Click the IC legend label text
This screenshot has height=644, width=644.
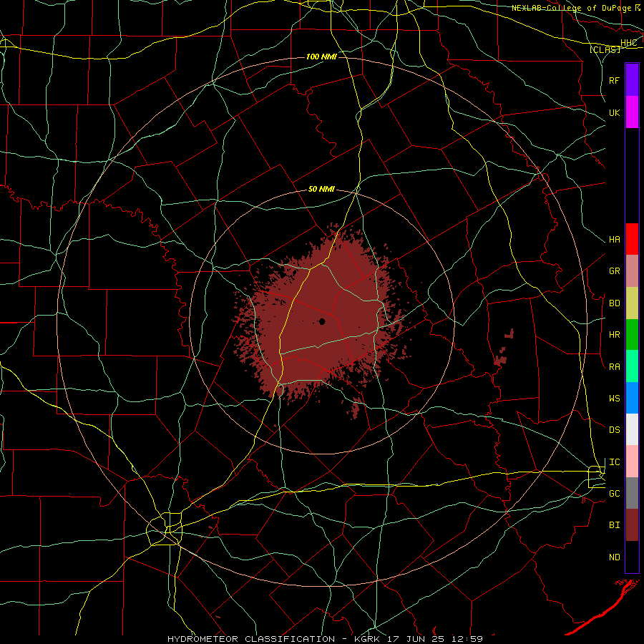[x=615, y=462]
